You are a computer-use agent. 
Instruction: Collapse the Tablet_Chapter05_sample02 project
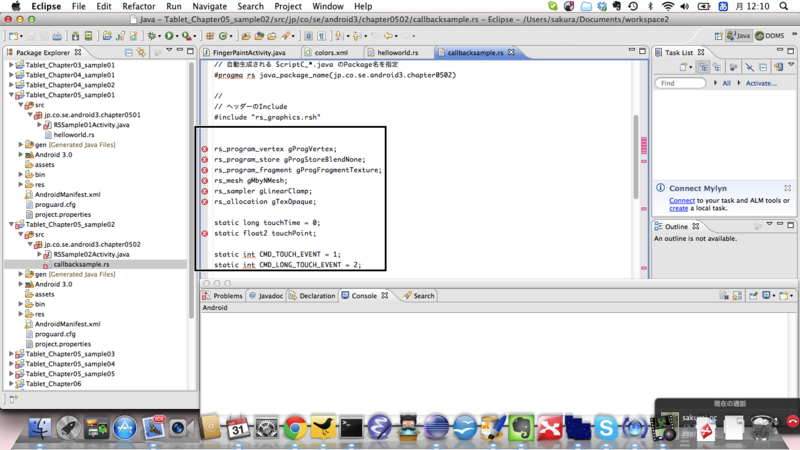(x=11, y=224)
